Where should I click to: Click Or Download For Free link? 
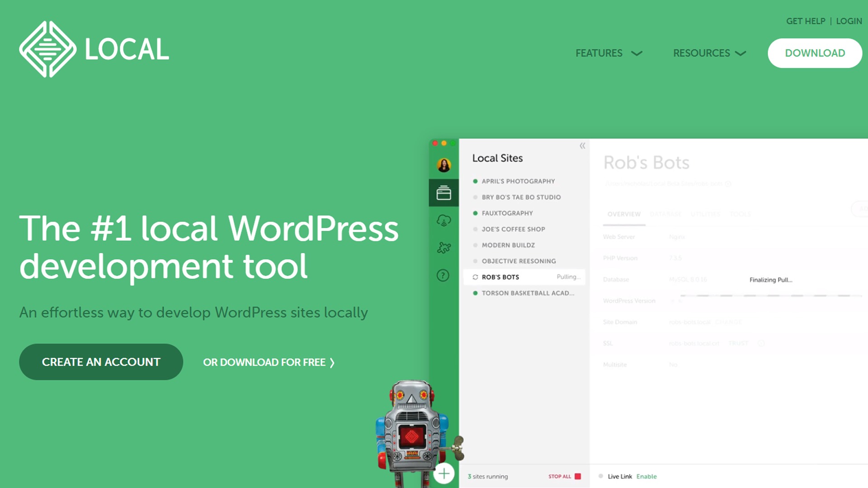coord(269,362)
